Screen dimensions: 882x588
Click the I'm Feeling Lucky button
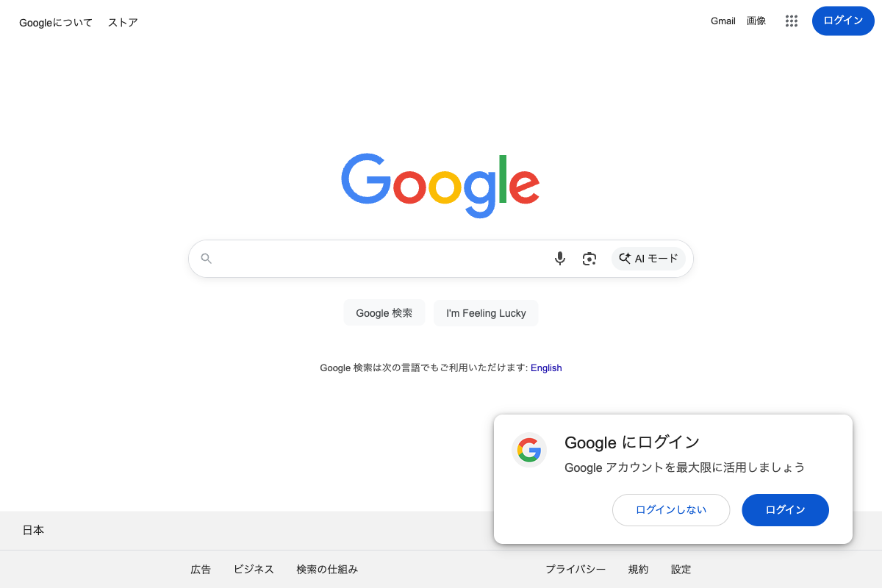[486, 313]
